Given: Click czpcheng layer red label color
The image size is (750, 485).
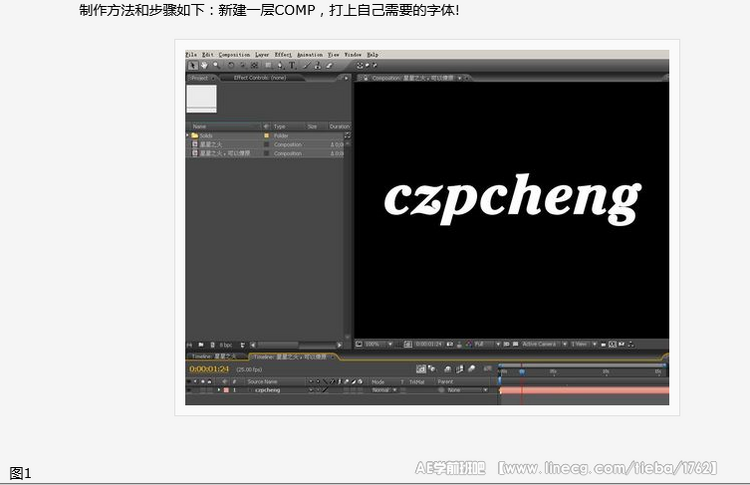Looking at the screenshot, I should pos(226,390).
